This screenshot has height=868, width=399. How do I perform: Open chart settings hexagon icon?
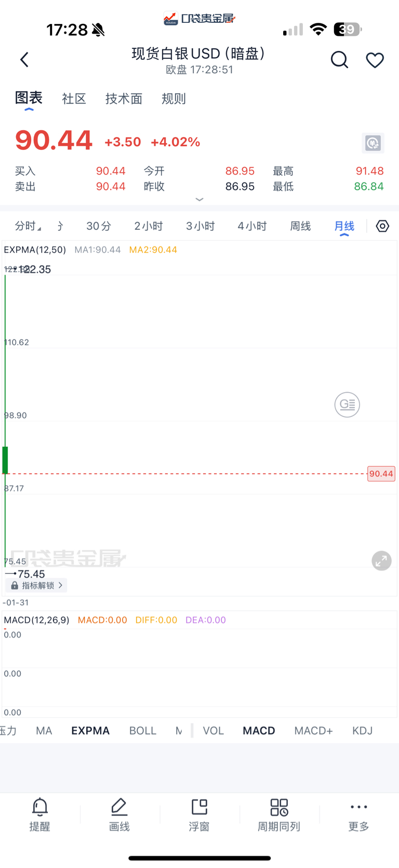382,226
